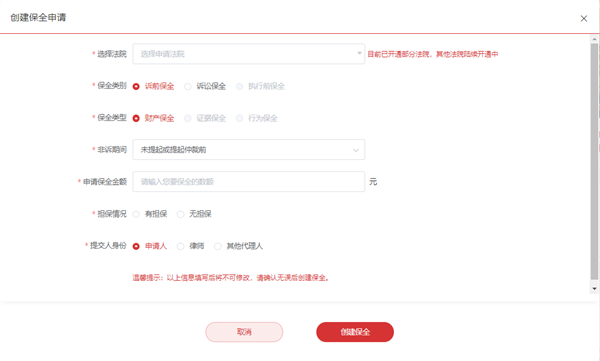Image resolution: width=600 pixels, height=361 pixels.
Task: Click the arrow of 选择法院 combo box
Action: [359, 53]
